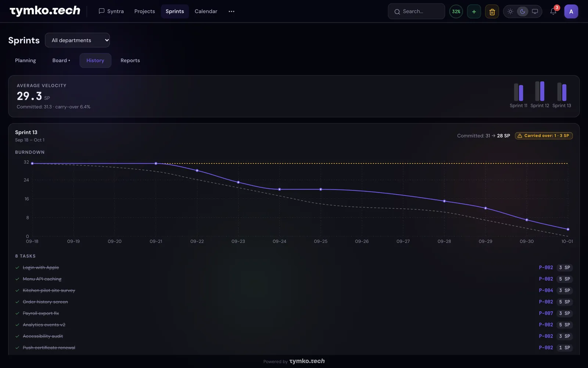Click the Analytics events v2 task

coord(44,325)
